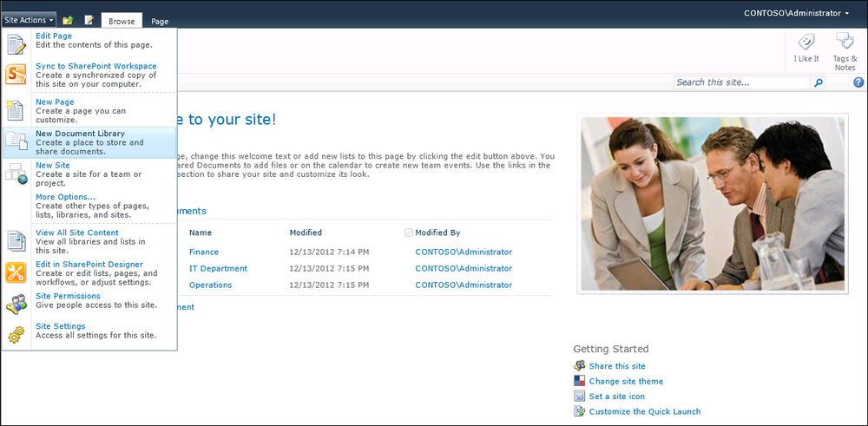Click the Sync to SharePoint Workspace icon
Screen dimensions: 868x426
click(x=16, y=74)
